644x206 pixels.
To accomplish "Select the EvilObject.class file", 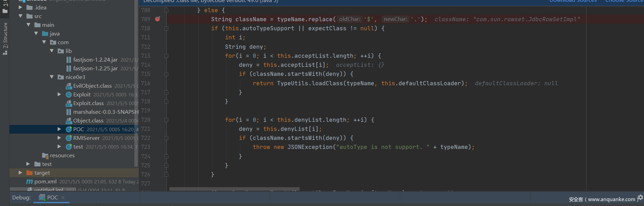I will pos(92,86).
